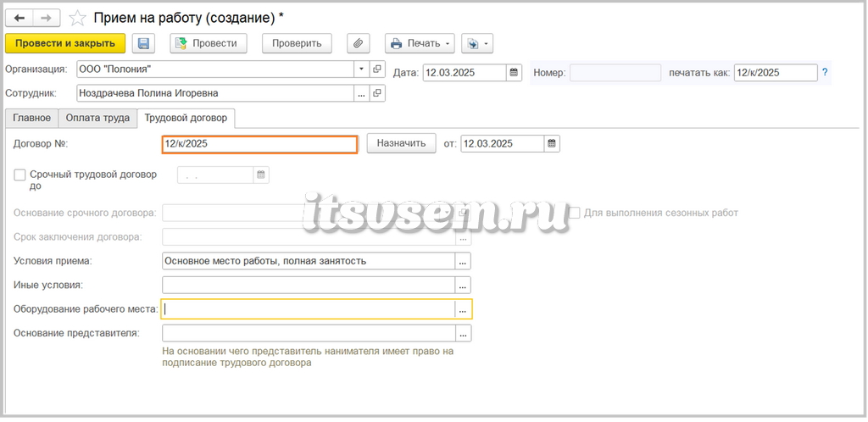The width and height of the screenshot is (868, 422).
Task: Expand the Организация dropdown arrow
Action: pyautogui.click(x=361, y=69)
